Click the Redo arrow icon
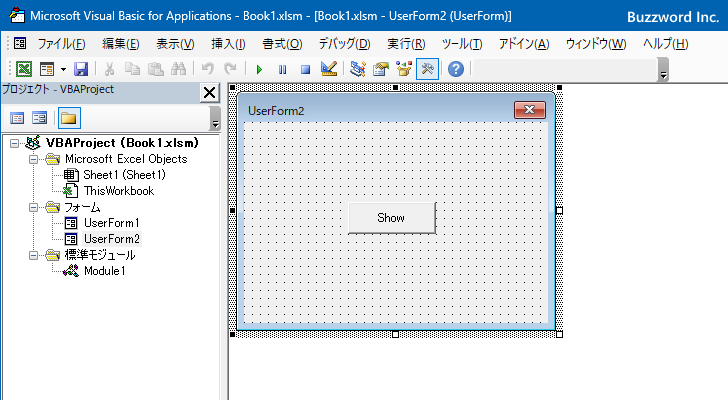Image resolution: width=728 pixels, height=400 pixels. (x=230, y=69)
